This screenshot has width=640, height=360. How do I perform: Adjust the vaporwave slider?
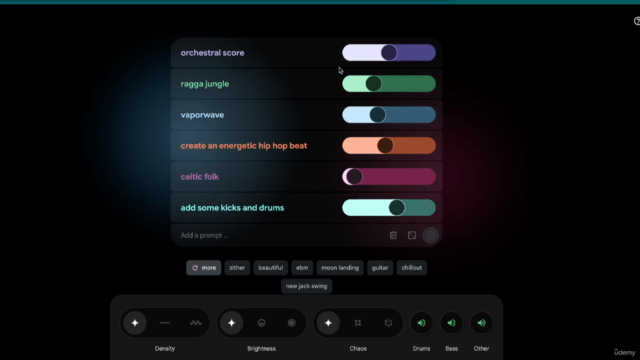(389, 115)
